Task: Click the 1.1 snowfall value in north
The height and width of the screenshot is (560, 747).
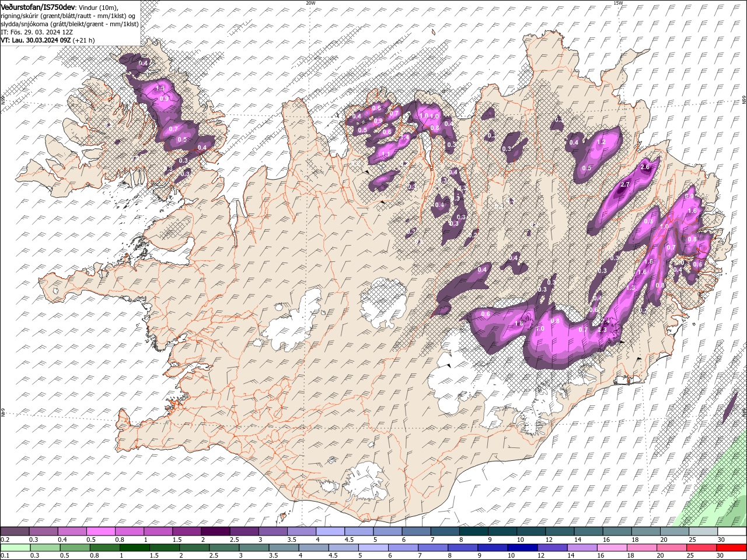Action: click(385, 155)
